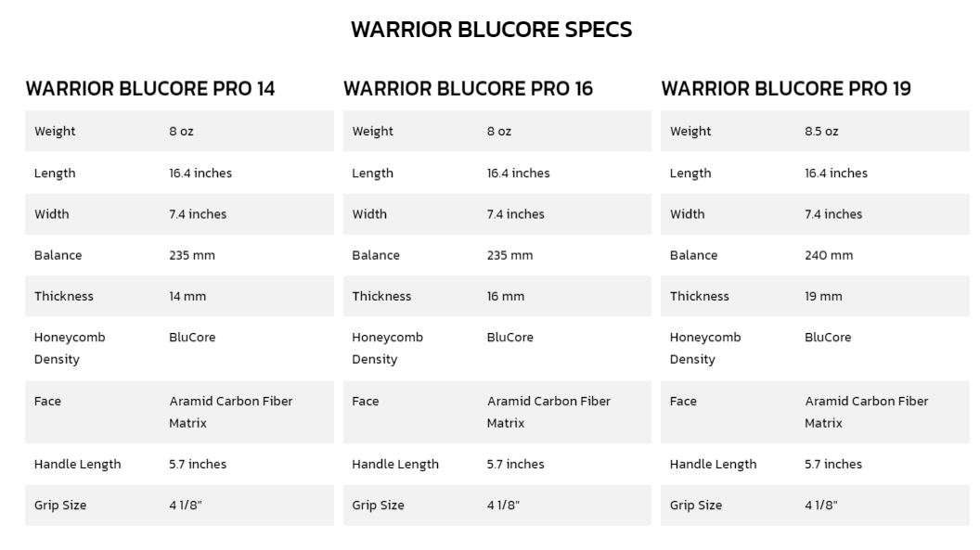
Task: Select the Warrior Blucore Pro 14 heading
Action: coord(150,89)
